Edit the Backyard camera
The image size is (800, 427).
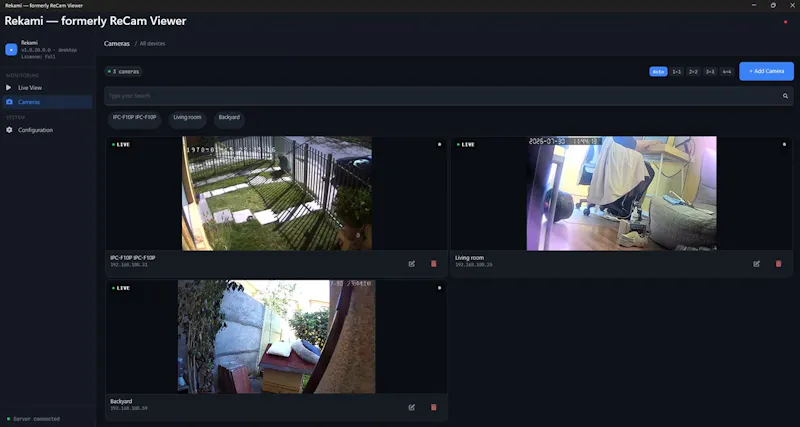coord(412,407)
